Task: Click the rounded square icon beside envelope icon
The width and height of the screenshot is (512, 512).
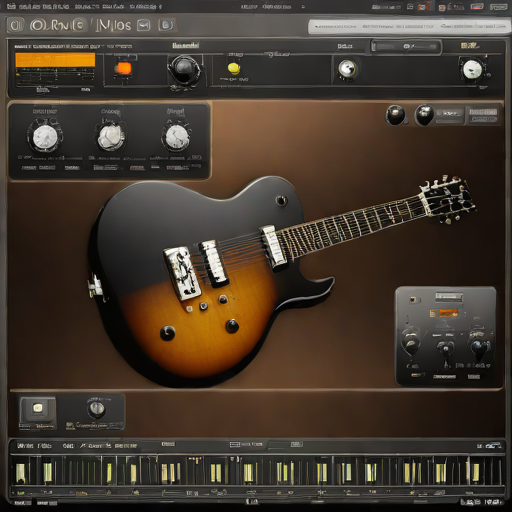Action: 166,25
